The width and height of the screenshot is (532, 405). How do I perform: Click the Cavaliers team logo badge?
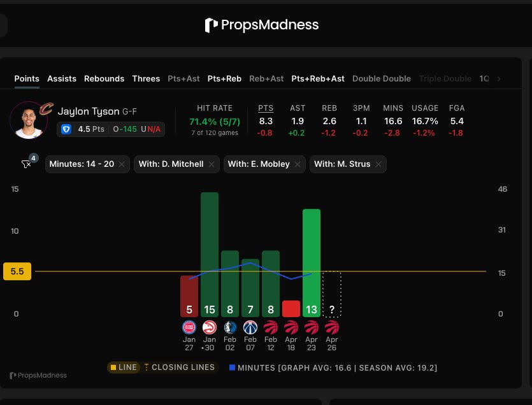(x=46, y=108)
